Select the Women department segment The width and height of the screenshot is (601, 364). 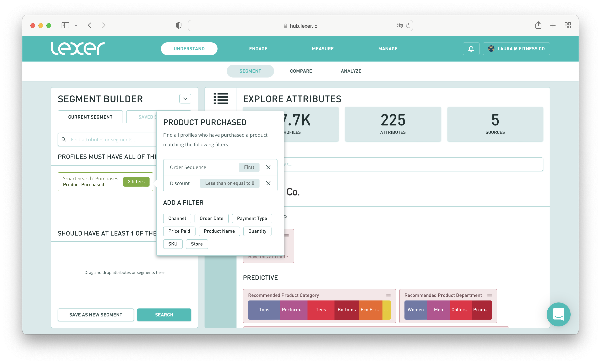click(x=416, y=310)
